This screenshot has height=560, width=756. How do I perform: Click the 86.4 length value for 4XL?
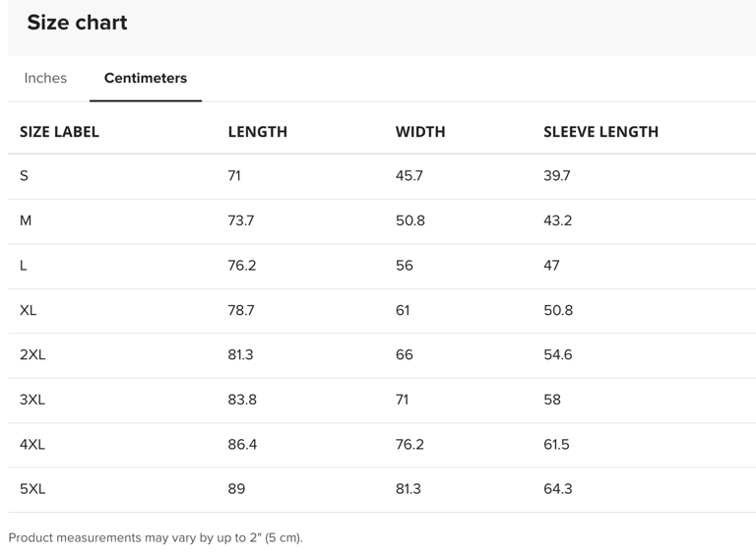(x=242, y=444)
